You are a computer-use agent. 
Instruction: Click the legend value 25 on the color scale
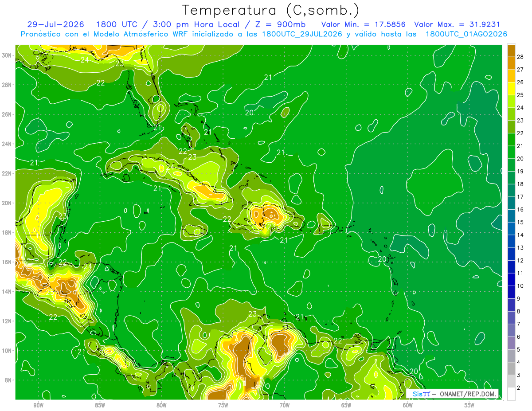tap(520, 95)
